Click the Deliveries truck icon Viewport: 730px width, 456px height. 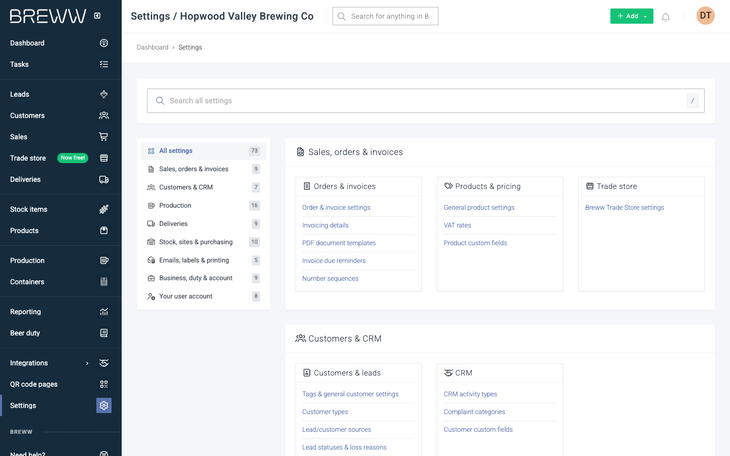tap(104, 180)
